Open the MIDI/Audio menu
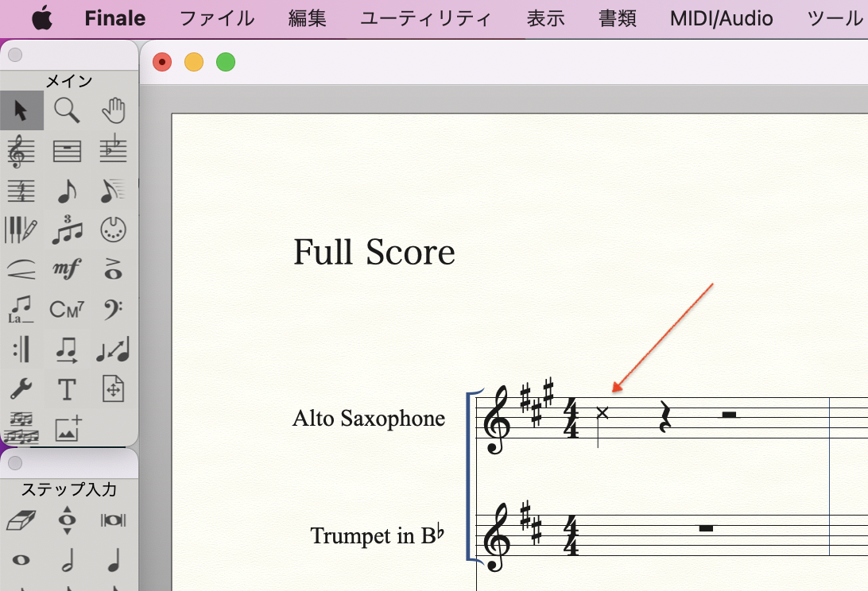 (x=721, y=19)
